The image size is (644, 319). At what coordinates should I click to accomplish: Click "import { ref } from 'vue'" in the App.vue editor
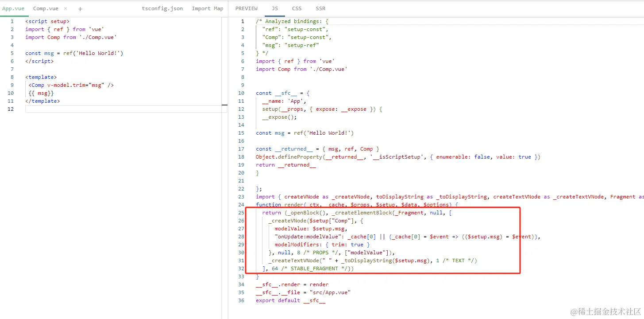click(65, 29)
